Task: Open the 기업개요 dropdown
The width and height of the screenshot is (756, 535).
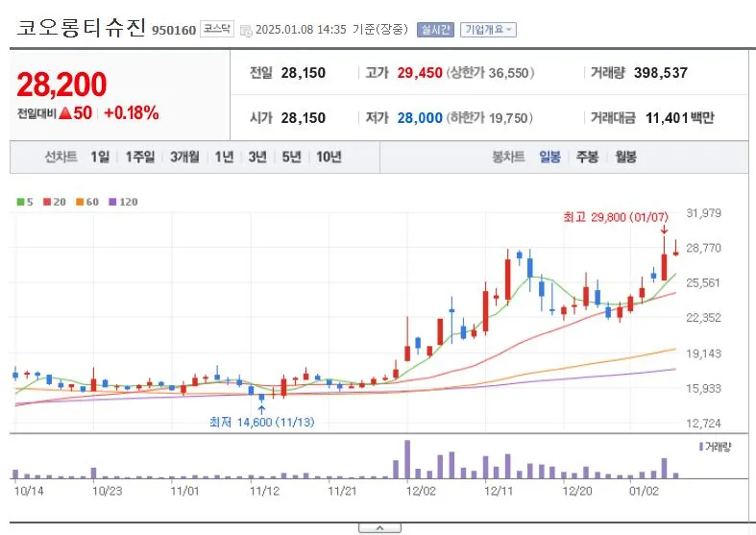Action: [488, 30]
